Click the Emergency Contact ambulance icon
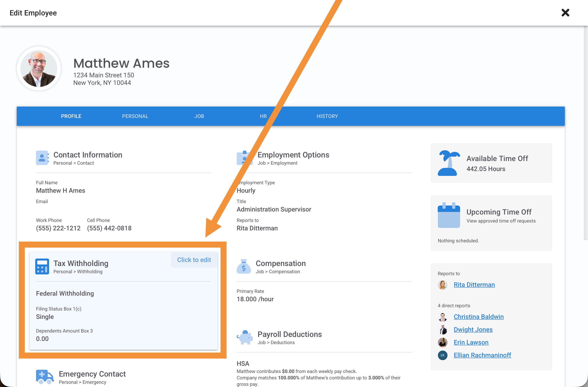588x387 pixels. (x=45, y=377)
